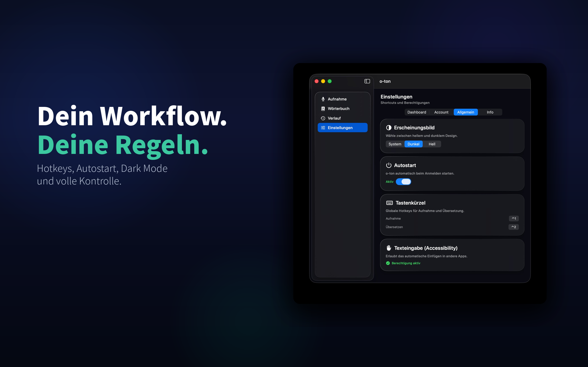Image resolution: width=588 pixels, height=367 pixels.
Task: Select Dunkel in the appearance segmented control
Action: coord(413,144)
